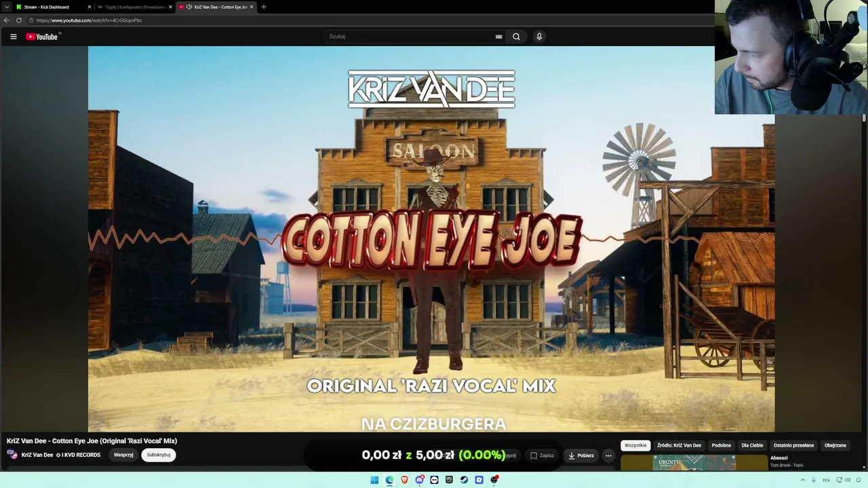Save video with Zapisz button
868x488 pixels.
[542, 455]
